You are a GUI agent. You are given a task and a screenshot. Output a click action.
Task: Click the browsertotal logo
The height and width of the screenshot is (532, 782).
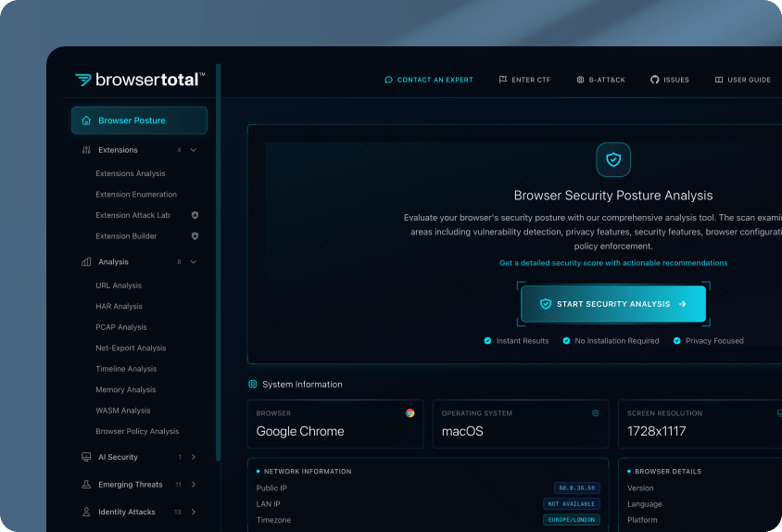pyautogui.click(x=139, y=80)
